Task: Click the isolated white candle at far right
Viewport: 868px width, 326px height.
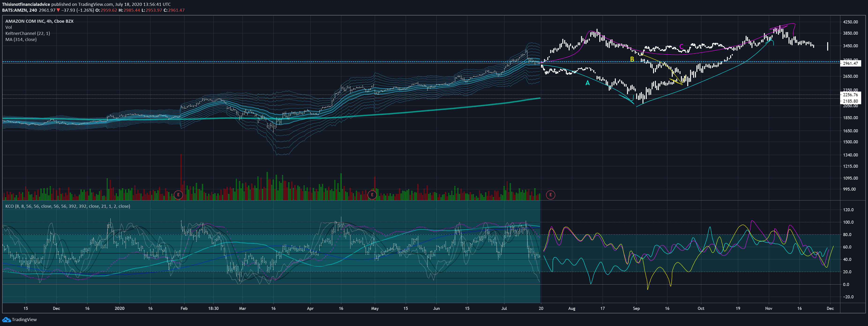Action: click(x=827, y=46)
